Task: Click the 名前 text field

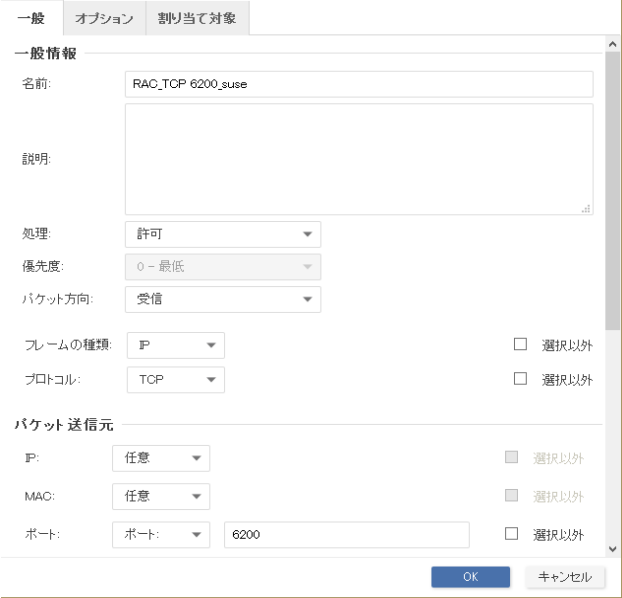Action: point(359,83)
